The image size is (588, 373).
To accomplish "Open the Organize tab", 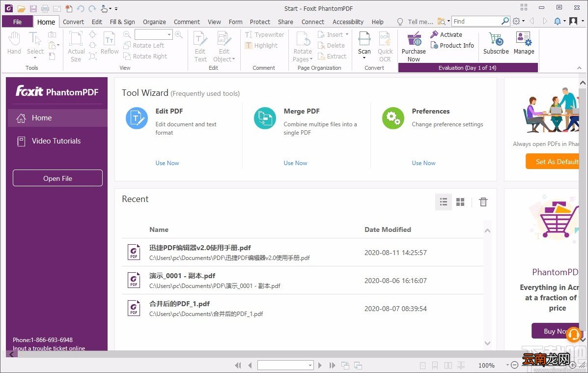I will [x=154, y=22].
